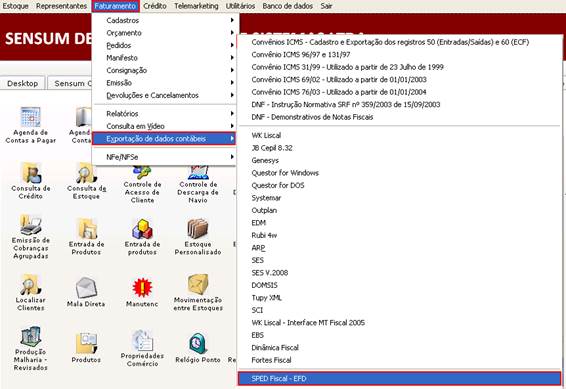Expand the Relatórios submenu
This screenshot has height=389, width=566.
tap(164, 114)
